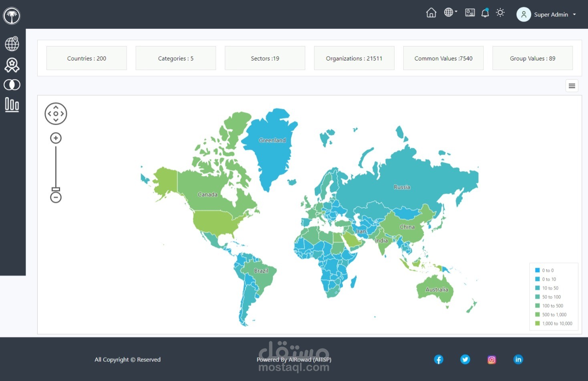The width and height of the screenshot is (588, 381).
Task: Toggle the '0 to 10' legend entry
Action: point(546,279)
